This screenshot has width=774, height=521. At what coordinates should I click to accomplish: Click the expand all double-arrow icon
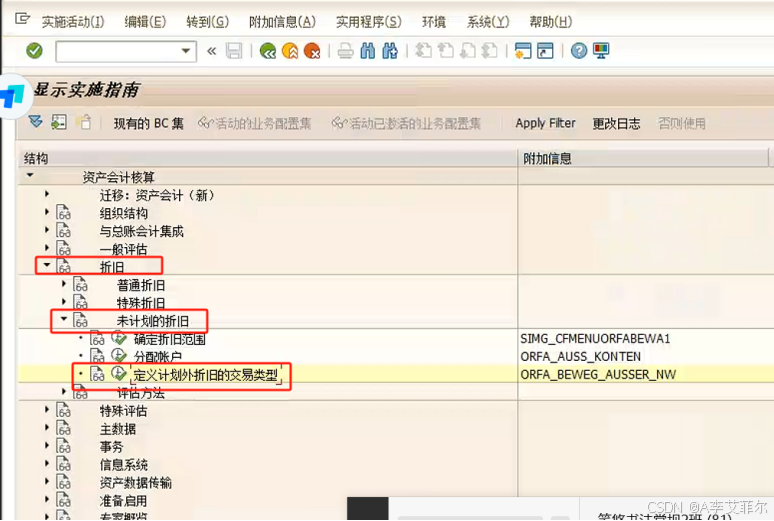click(x=36, y=121)
